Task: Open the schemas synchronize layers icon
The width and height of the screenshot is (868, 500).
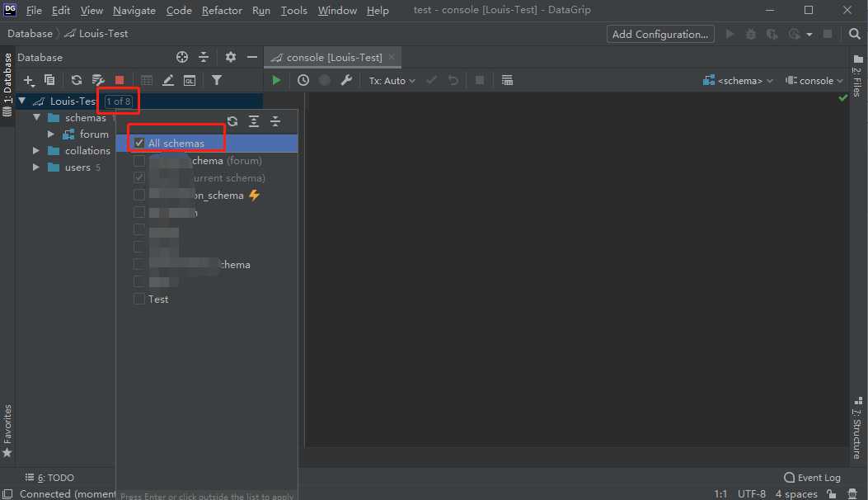Action: pyautogui.click(x=98, y=80)
